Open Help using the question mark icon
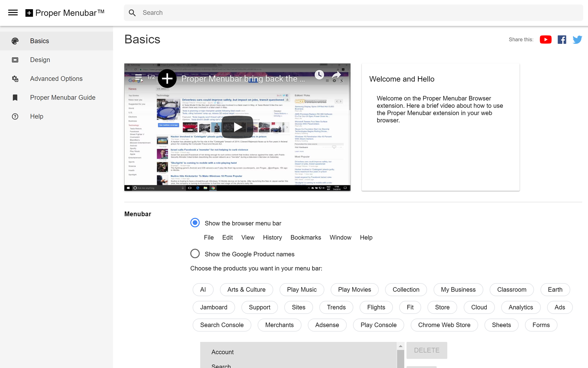588x368 pixels. 15,116
